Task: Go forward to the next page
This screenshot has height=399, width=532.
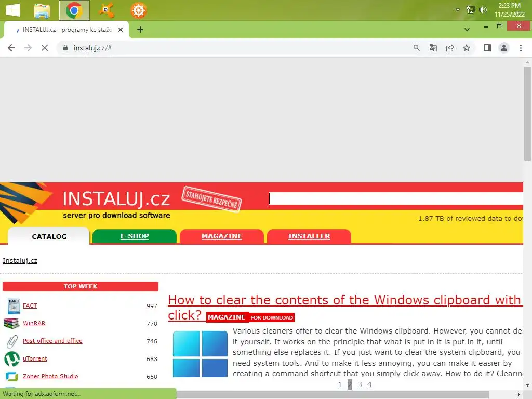Action: click(28, 48)
